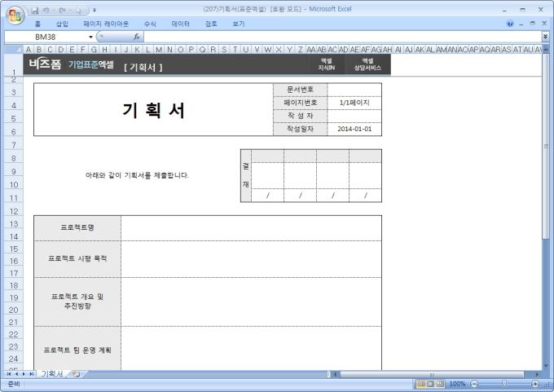Click the 엑셀 지식IN button
Image resolution: width=554 pixels, height=392 pixels.
[x=326, y=64]
